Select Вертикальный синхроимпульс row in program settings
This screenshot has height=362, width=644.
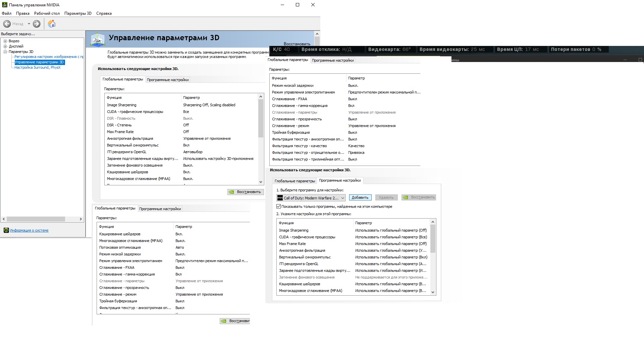tap(353, 257)
